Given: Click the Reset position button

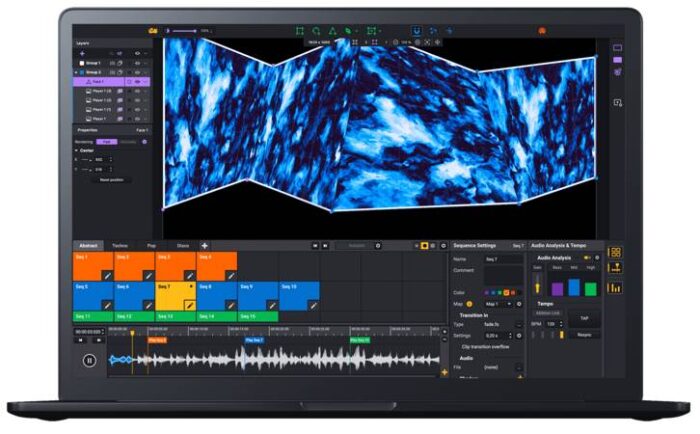Looking at the screenshot, I should click(x=111, y=180).
